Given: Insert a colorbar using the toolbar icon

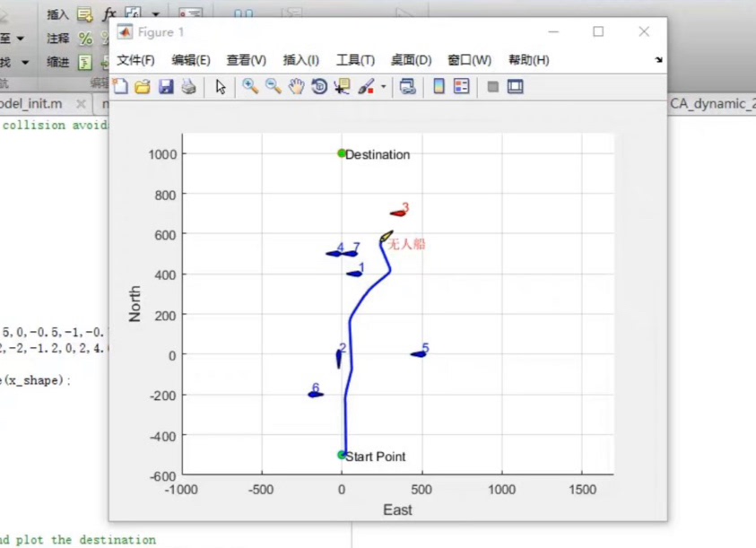Looking at the screenshot, I should 439,86.
